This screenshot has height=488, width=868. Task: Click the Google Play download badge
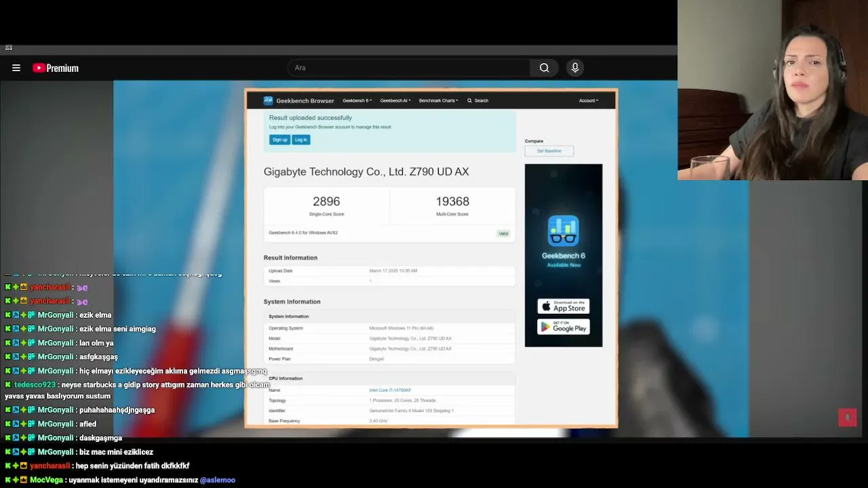pos(564,327)
